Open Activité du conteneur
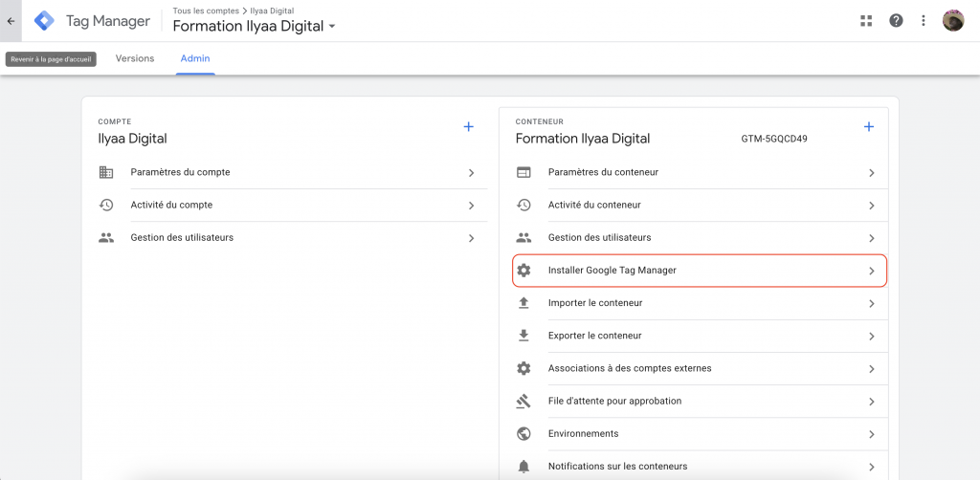Image resolution: width=980 pixels, height=480 pixels. (702, 205)
